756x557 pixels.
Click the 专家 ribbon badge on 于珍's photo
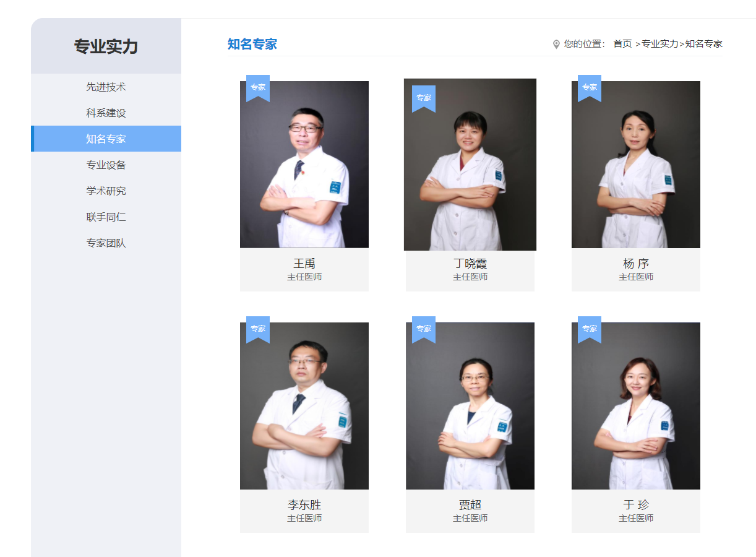tap(590, 329)
